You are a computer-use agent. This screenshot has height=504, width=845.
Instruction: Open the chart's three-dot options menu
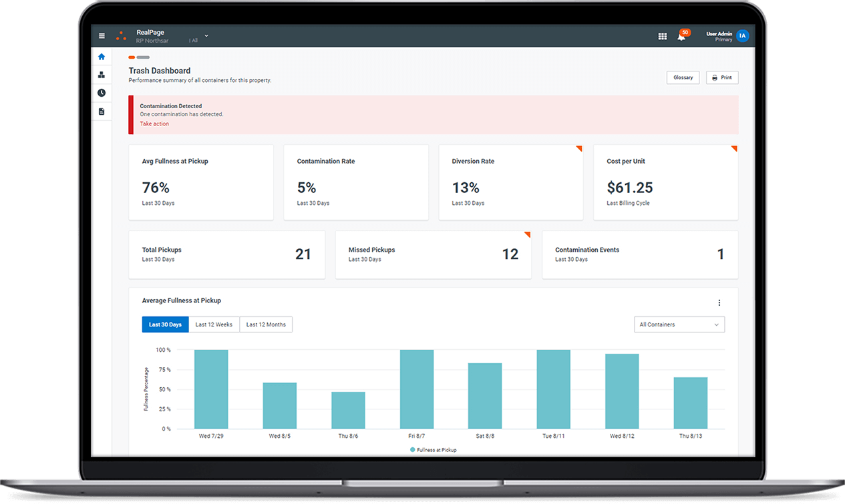pos(719,303)
